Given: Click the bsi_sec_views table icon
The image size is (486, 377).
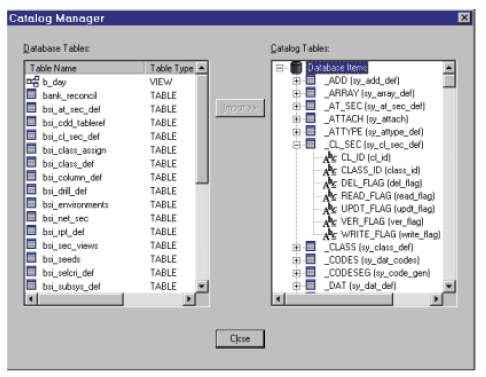Looking at the screenshot, I should point(31,244).
